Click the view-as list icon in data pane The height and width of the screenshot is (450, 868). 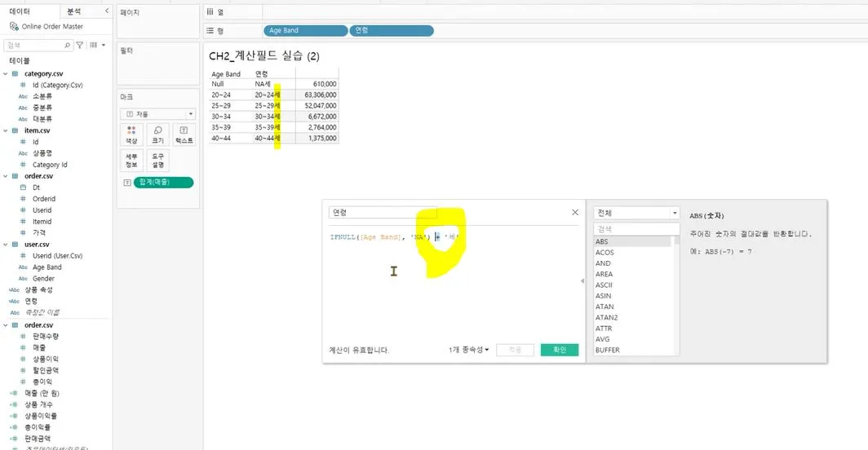[x=94, y=46]
